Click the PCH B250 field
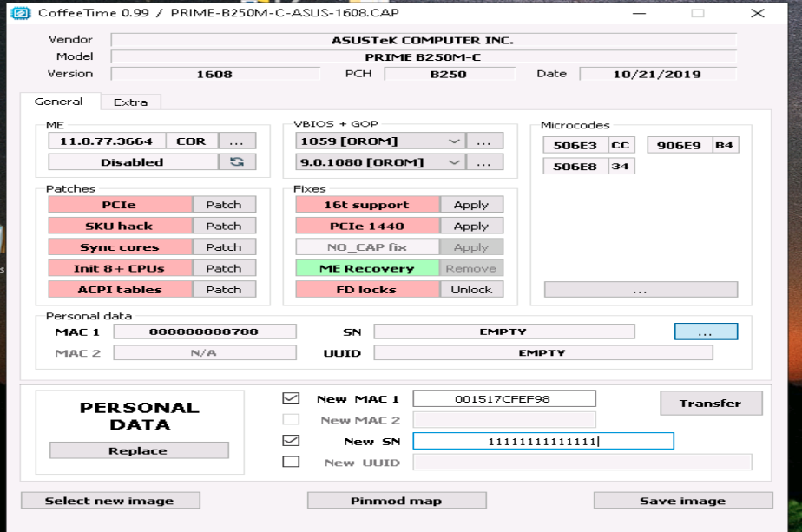 tap(449, 74)
